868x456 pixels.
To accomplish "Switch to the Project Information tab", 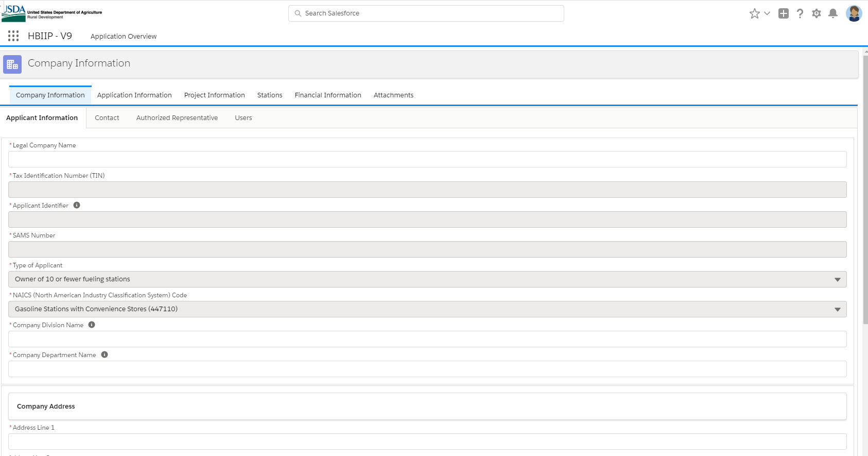I will pyautogui.click(x=215, y=95).
